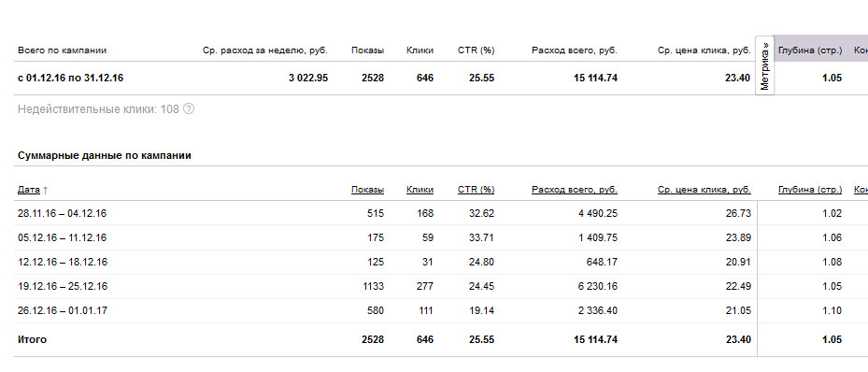Sort table by CTR (%) column header
The width and height of the screenshot is (868, 372).
(x=477, y=190)
